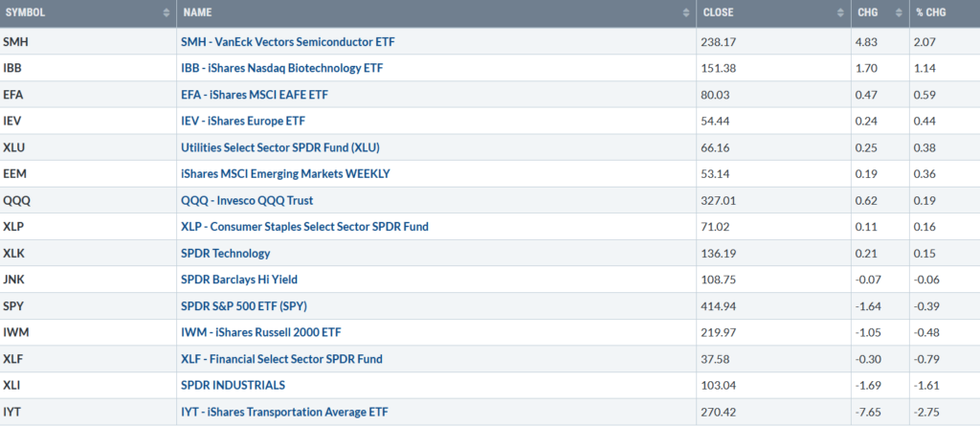Select the QQQ symbol cell
Viewport: 980px width, 426px height.
pyautogui.click(x=88, y=200)
